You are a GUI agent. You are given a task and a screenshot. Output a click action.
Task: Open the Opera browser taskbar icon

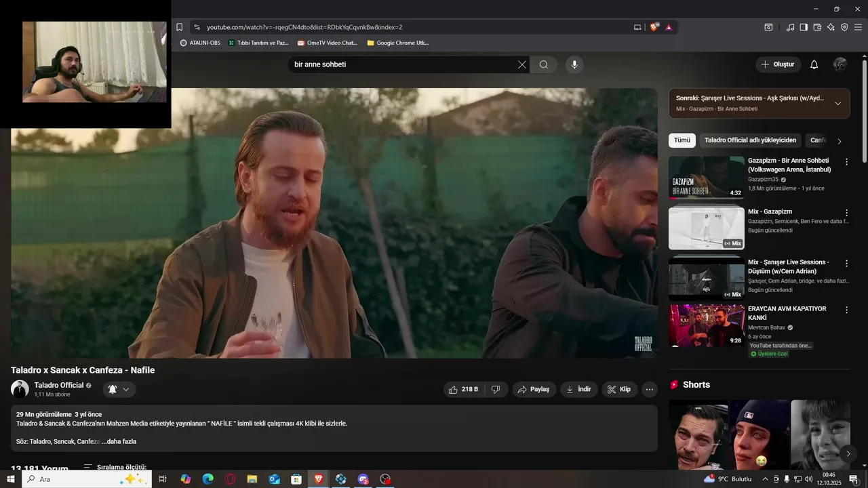click(x=231, y=479)
